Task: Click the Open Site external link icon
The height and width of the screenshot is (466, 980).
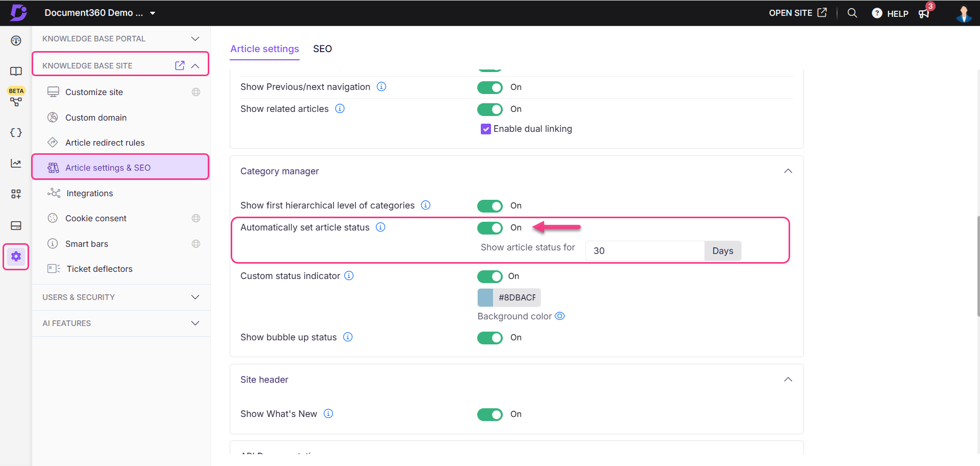Action: point(822,12)
